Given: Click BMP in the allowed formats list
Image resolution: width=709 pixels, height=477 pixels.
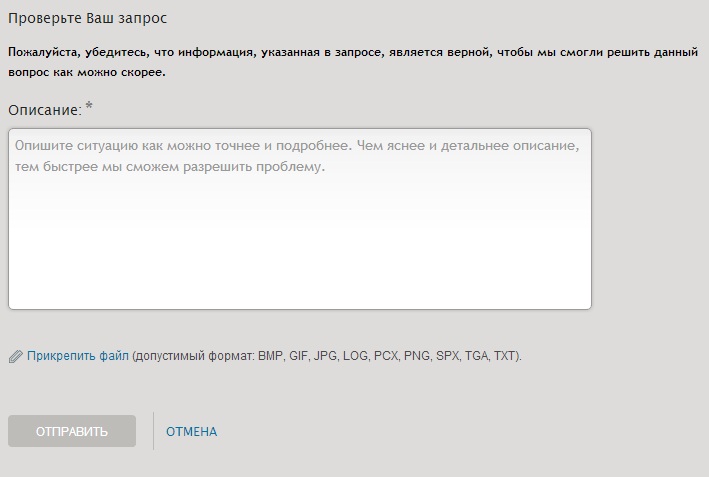Looking at the screenshot, I should [272, 356].
